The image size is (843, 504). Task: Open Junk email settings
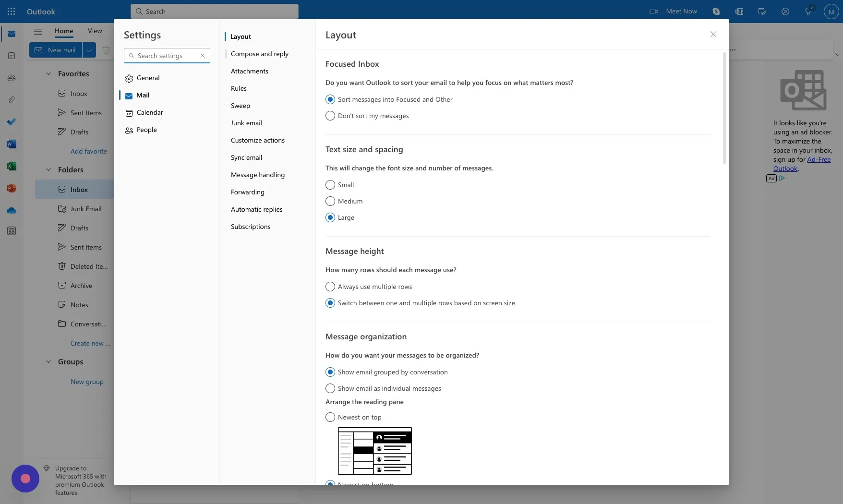pos(246,123)
